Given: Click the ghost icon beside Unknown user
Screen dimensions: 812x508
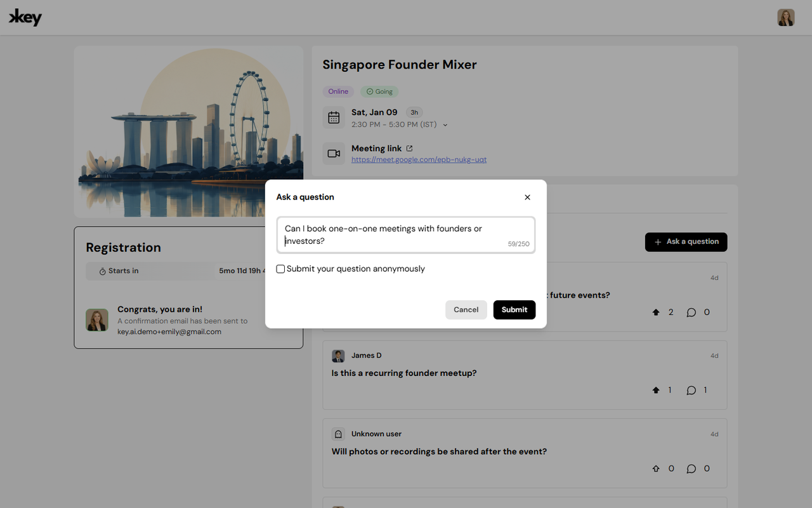Looking at the screenshot, I should point(338,434).
